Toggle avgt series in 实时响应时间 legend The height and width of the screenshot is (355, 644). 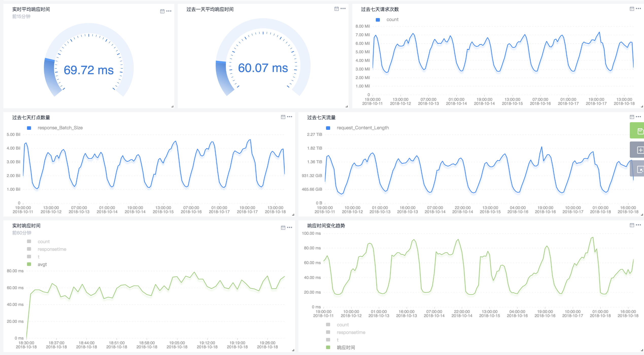[42, 264]
